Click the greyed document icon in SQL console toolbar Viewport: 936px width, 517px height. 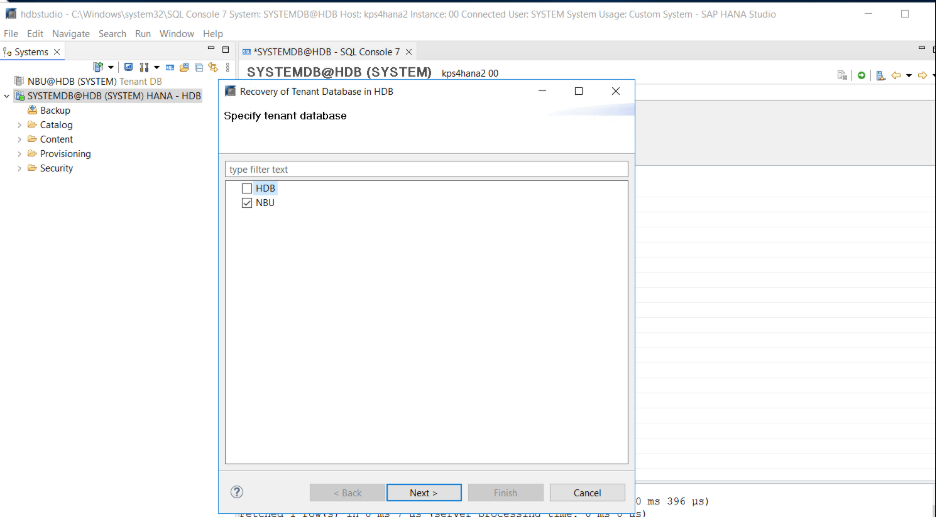(842, 75)
